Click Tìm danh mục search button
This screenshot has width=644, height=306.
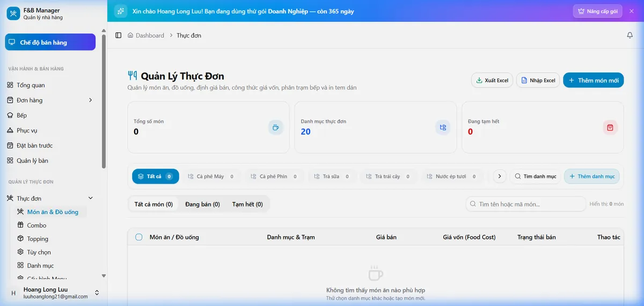[x=535, y=176]
